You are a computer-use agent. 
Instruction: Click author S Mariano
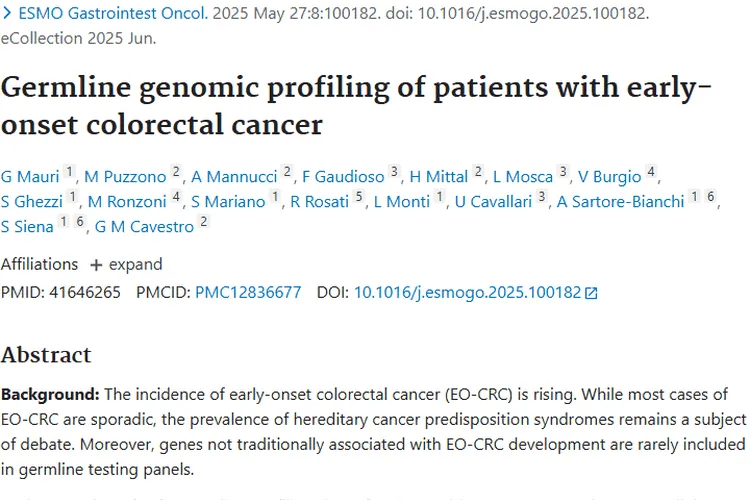pos(229,202)
